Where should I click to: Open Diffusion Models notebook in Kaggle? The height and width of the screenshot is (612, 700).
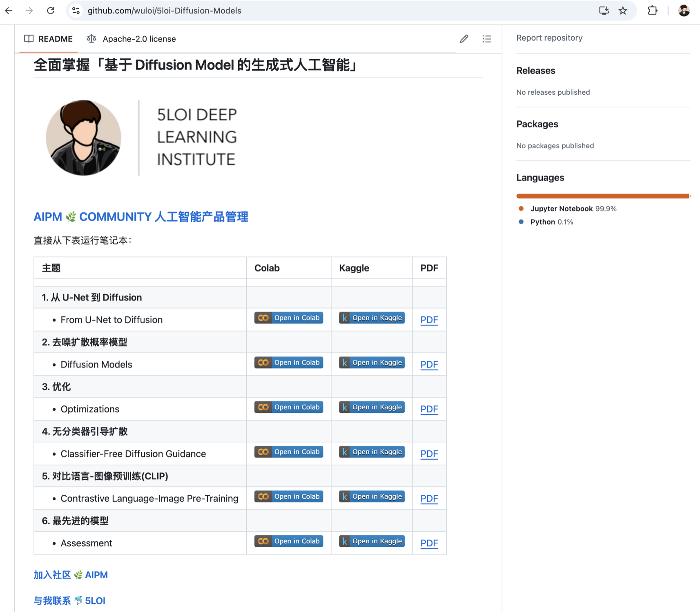(x=371, y=363)
